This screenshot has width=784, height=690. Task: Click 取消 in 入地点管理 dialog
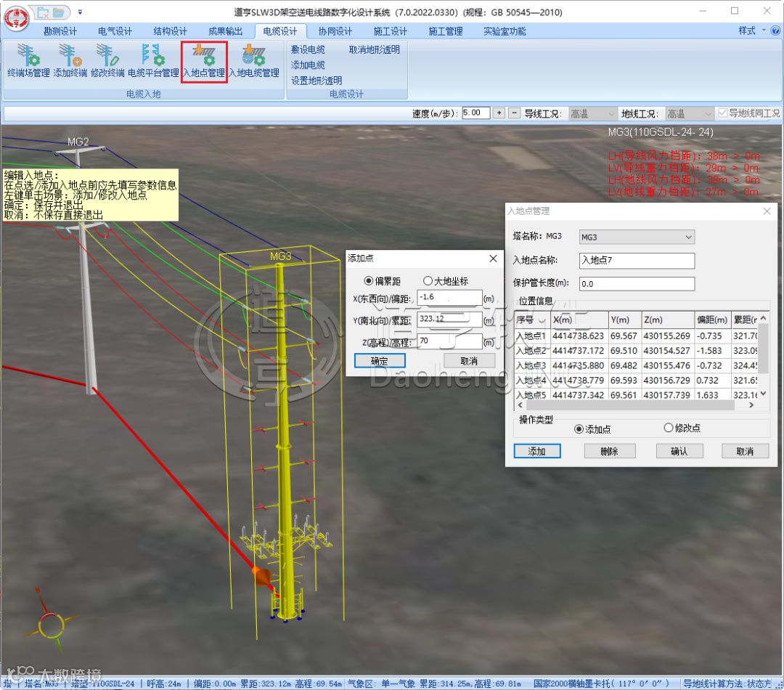click(x=745, y=451)
